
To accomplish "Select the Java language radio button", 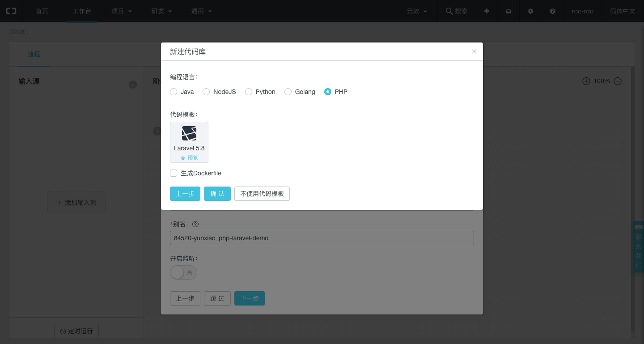I will pyautogui.click(x=174, y=92).
